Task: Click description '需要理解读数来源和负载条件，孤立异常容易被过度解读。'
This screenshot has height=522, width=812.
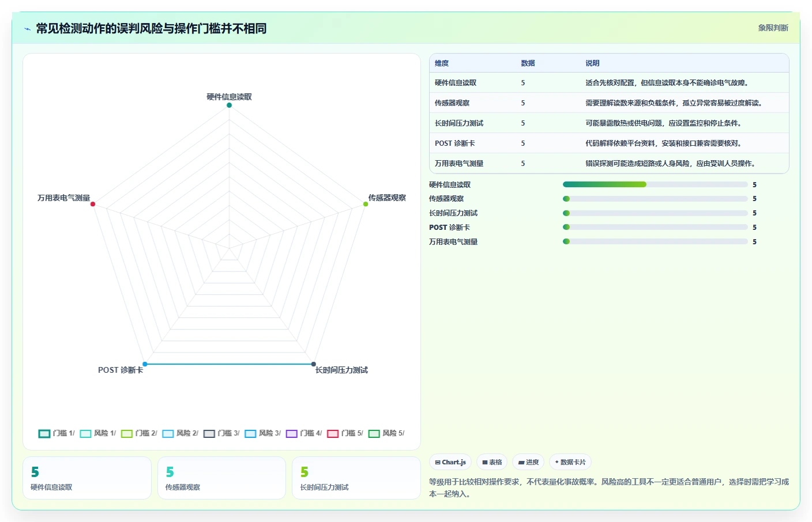Action: pyautogui.click(x=675, y=103)
